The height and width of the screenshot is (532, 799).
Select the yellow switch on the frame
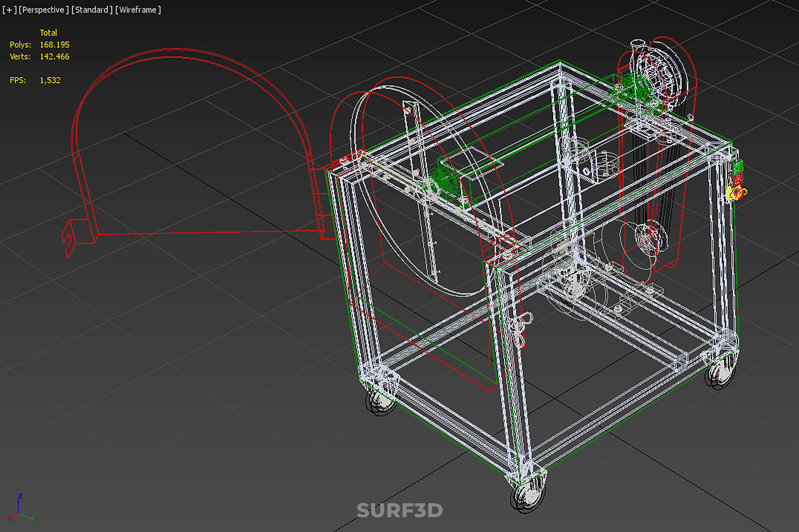coord(736,193)
